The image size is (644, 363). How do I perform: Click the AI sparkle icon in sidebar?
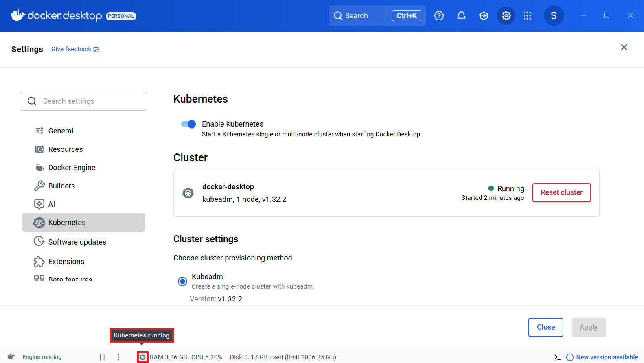(x=39, y=204)
